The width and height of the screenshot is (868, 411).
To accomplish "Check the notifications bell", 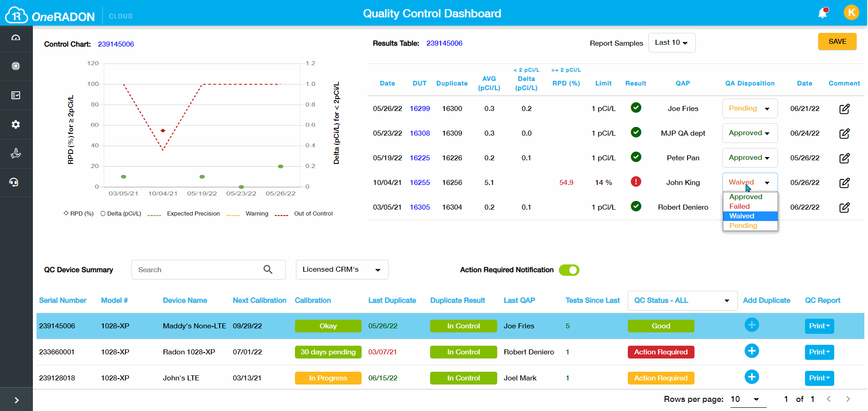I will [823, 13].
